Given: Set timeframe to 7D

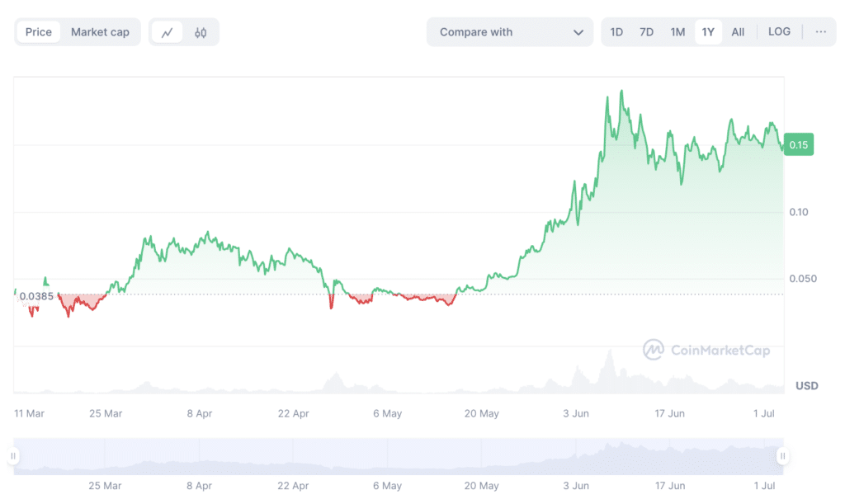Looking at the screenshot, I should [646, 32].
